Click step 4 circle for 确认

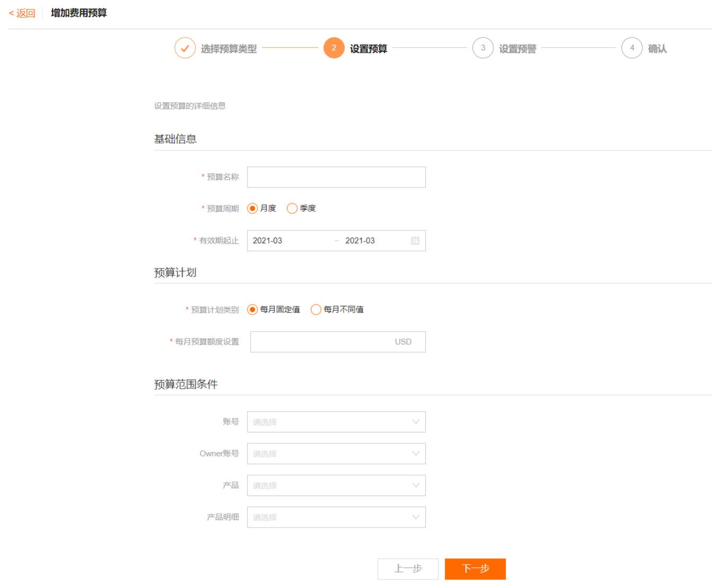[632, 48]
